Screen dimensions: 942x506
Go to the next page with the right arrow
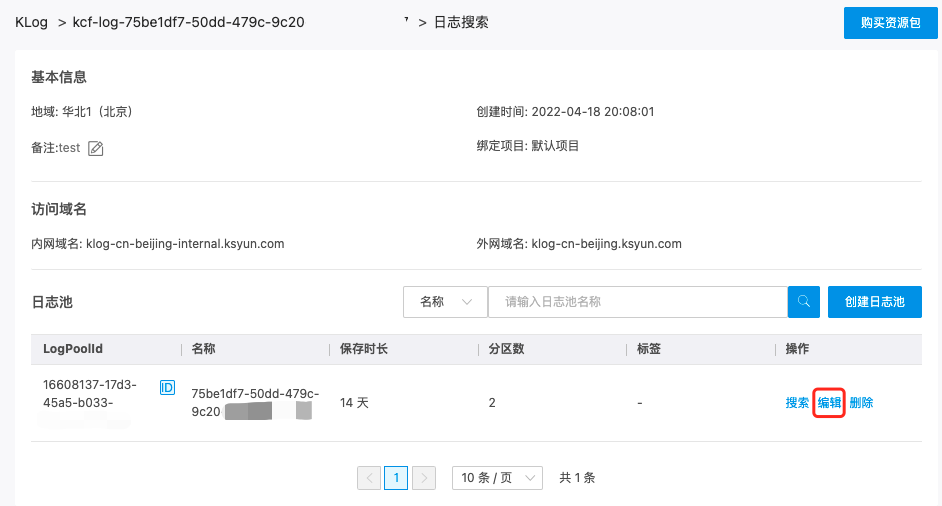click(424, 478)
